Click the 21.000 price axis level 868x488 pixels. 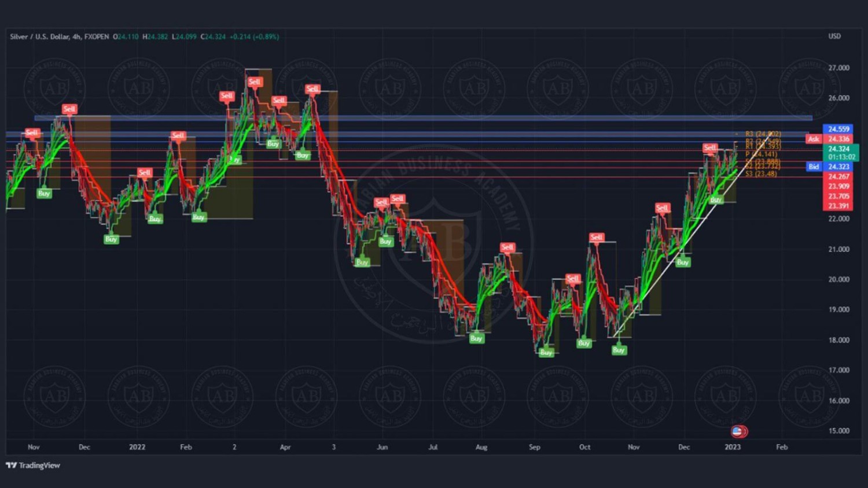(838, 249)
